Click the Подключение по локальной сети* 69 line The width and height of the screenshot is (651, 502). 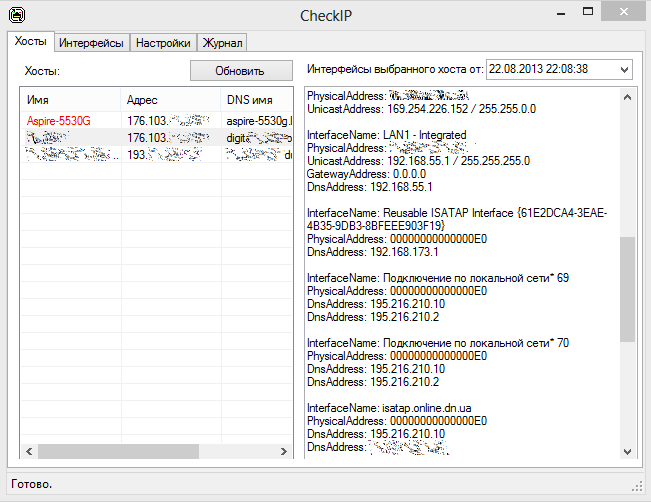438,278
